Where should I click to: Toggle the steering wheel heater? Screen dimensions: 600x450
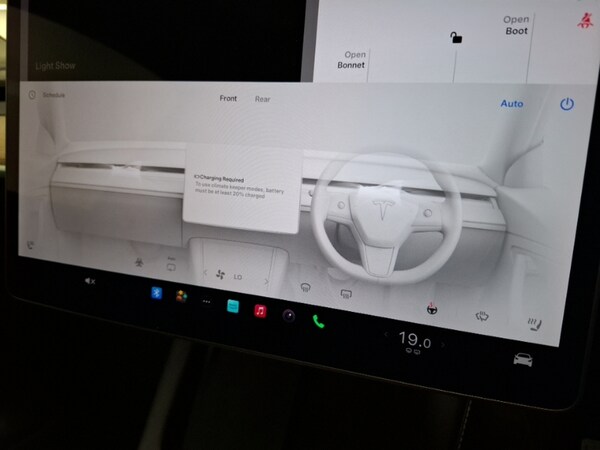point(431,307)
